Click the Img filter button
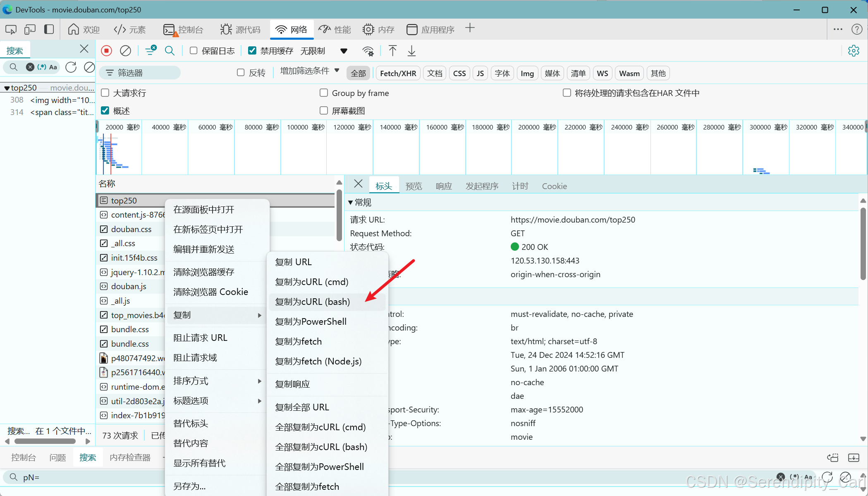This screenshot has height=496, width=868. (527, 73)
